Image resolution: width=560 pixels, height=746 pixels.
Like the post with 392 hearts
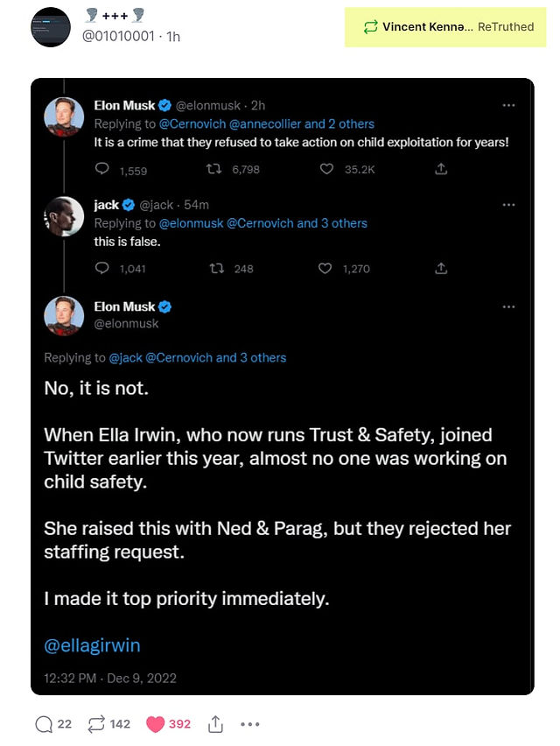pyautogui.click(x=155, y=724)
